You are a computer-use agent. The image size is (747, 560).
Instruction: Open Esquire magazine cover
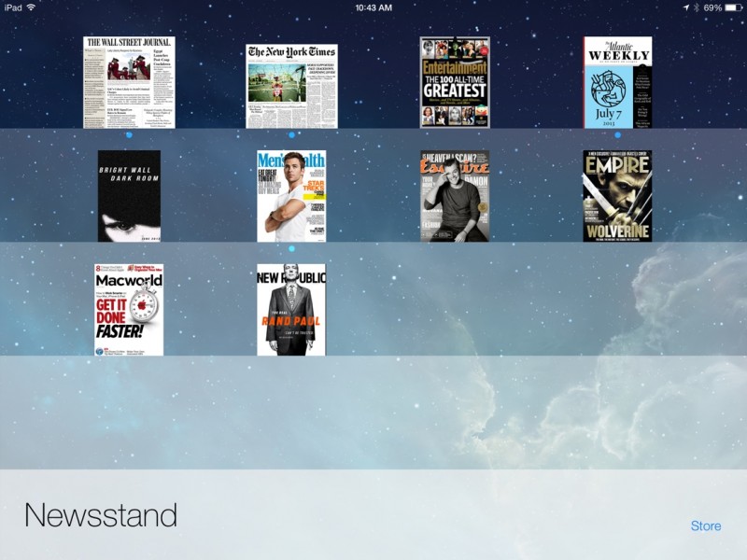(455, 196)
